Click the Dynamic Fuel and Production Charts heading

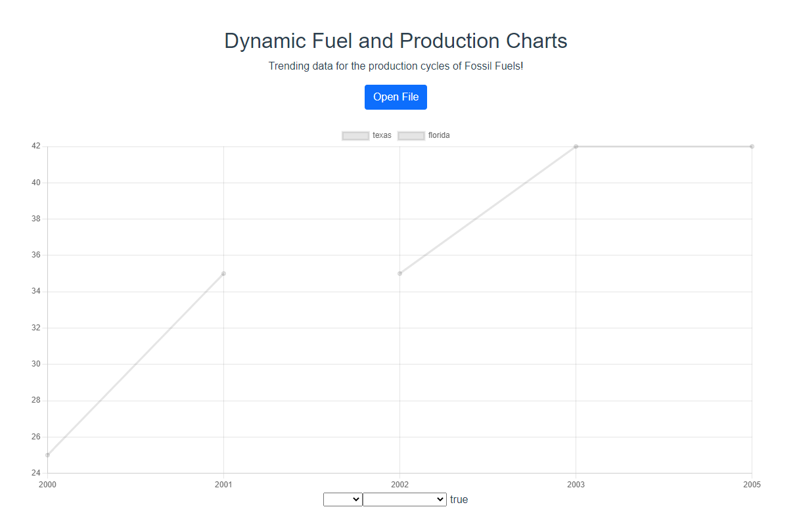pos(396,41)
